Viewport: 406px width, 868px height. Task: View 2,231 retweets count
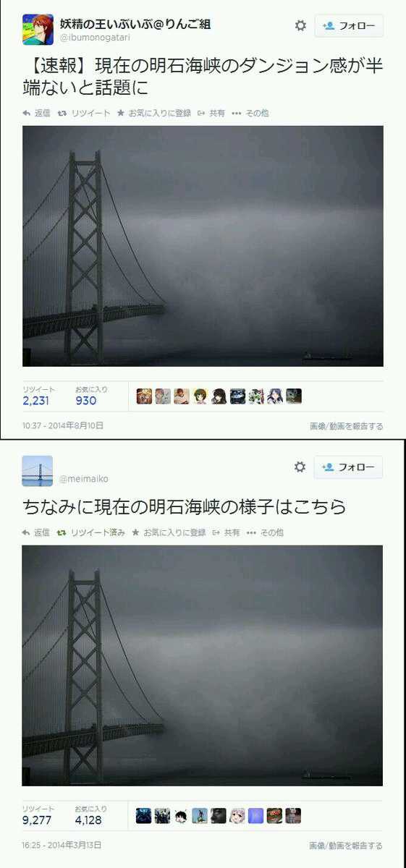pos(35,400)
